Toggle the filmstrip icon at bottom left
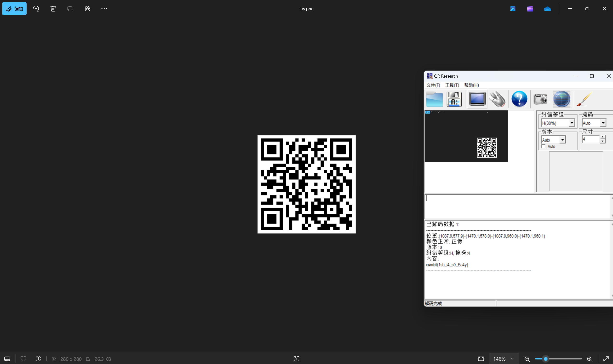This screenshot has height=364, width=613. click(x=7, y=358)
